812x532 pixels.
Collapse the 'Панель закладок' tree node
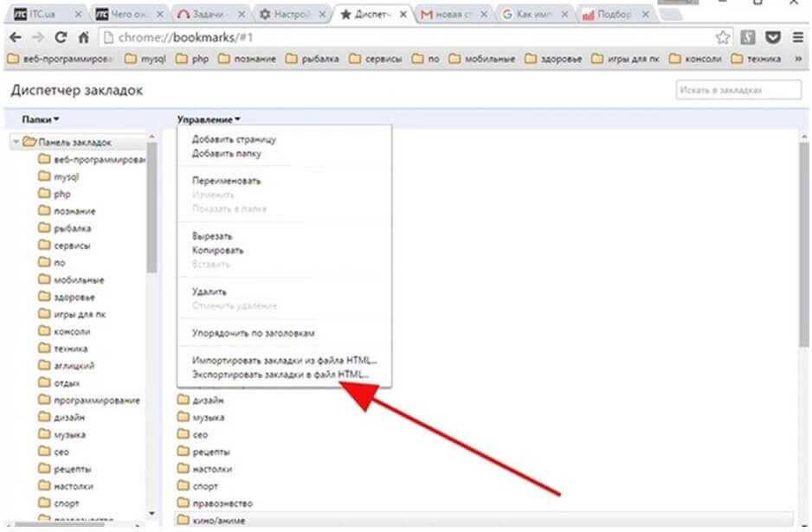(16, 143)
